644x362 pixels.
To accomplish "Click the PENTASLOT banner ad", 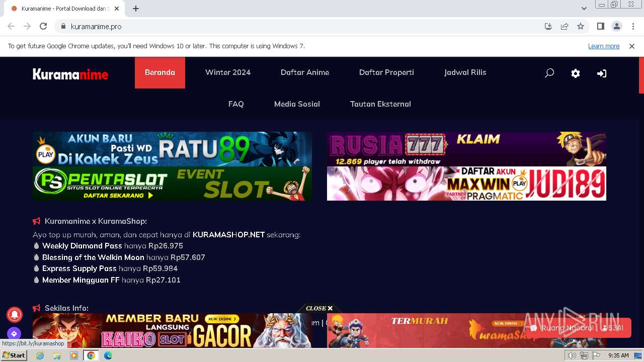I will (172, 184).
